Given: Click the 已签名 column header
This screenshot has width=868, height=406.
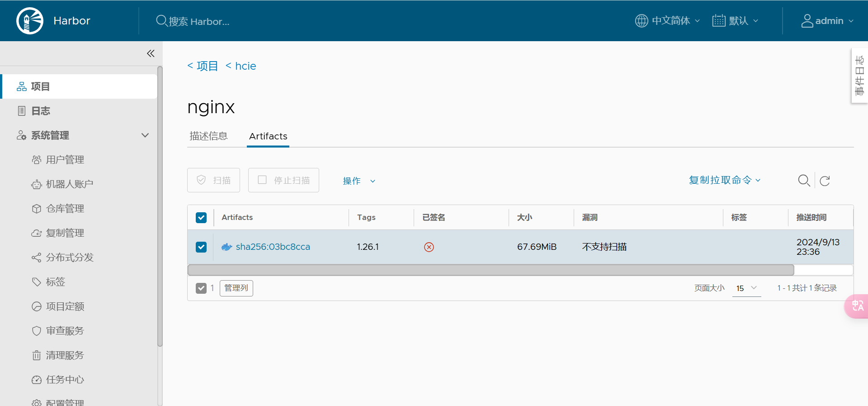Looking at the screenshot, I should coord(434,218).
